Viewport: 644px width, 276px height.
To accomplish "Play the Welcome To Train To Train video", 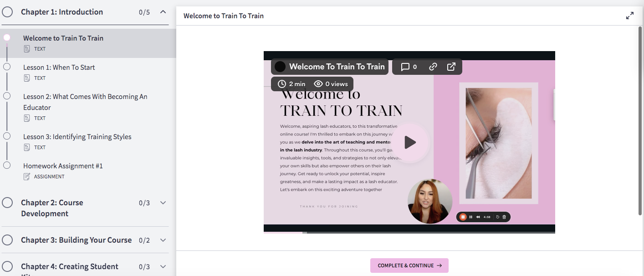I will (410, 142).
